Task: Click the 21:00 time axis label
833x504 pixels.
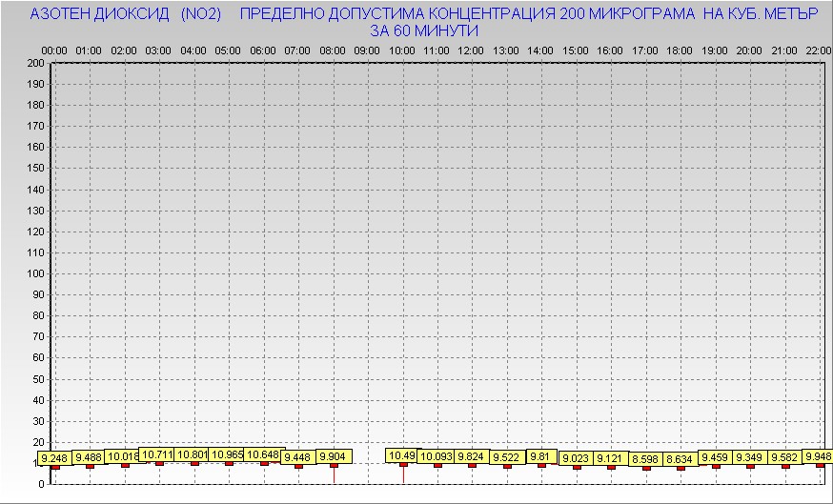Action: [x=784, y=50]
